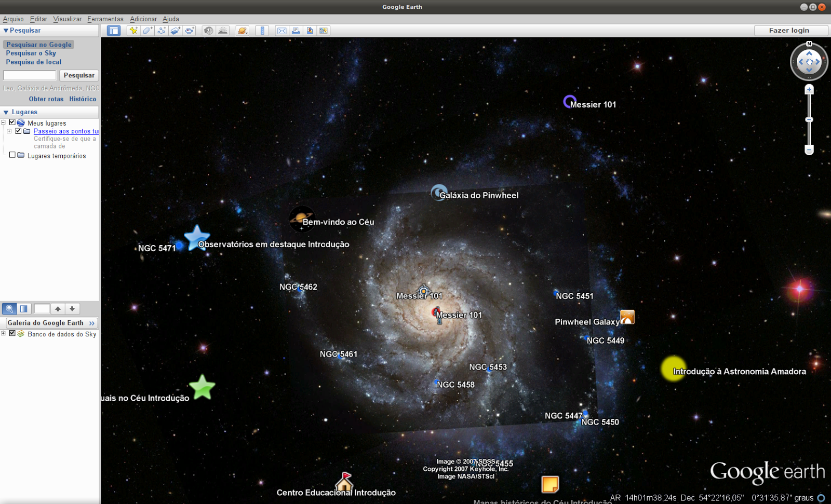Click the NGC 5471 label
The width and height of the screenshot is (831, 504).
click(x=157, y=248)
